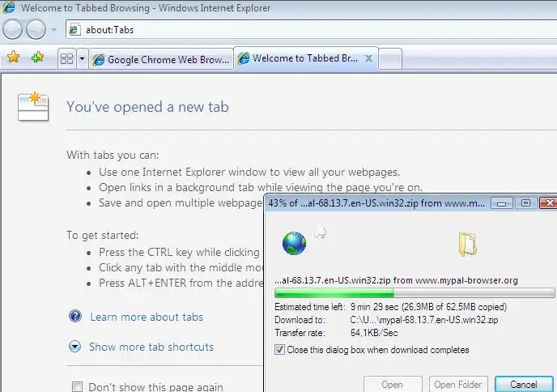
Task: Open a new blank tab button
Action: [390, 58]
